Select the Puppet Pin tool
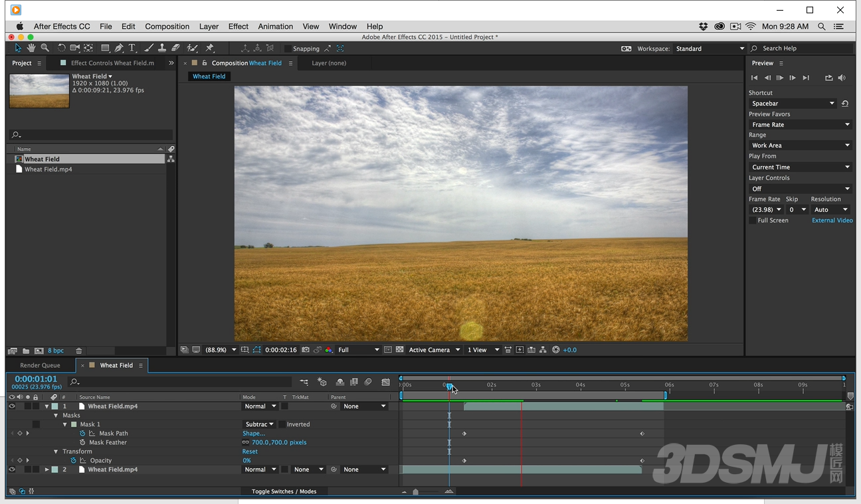The width and height of the screenshot is (861, 504). pos(209,48)
